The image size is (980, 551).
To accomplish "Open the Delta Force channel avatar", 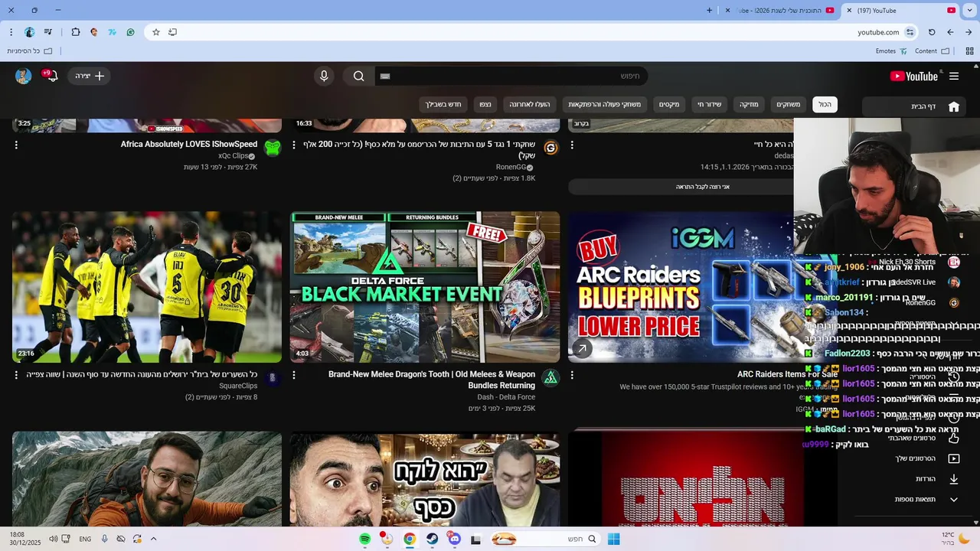I will pos(550,378).
